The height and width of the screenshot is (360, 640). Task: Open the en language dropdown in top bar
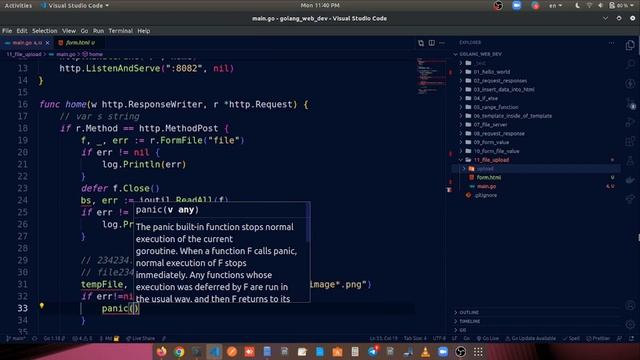[x=555, y=5]
